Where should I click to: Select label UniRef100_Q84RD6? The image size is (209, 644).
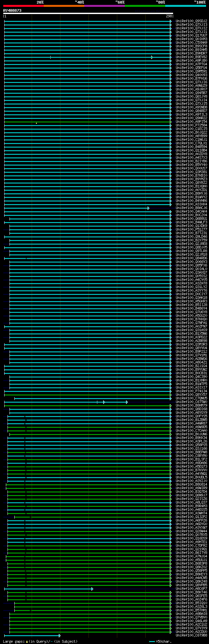(191, 258)
